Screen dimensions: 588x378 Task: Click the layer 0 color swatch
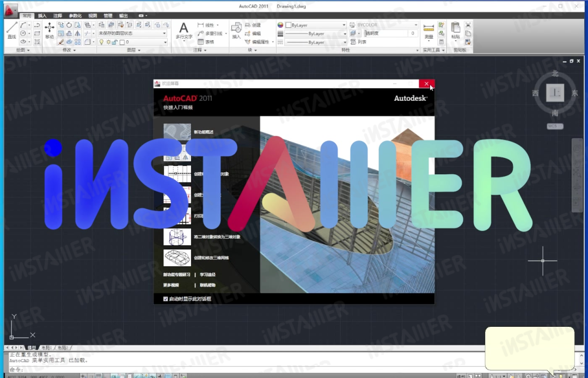click(122, 42)
